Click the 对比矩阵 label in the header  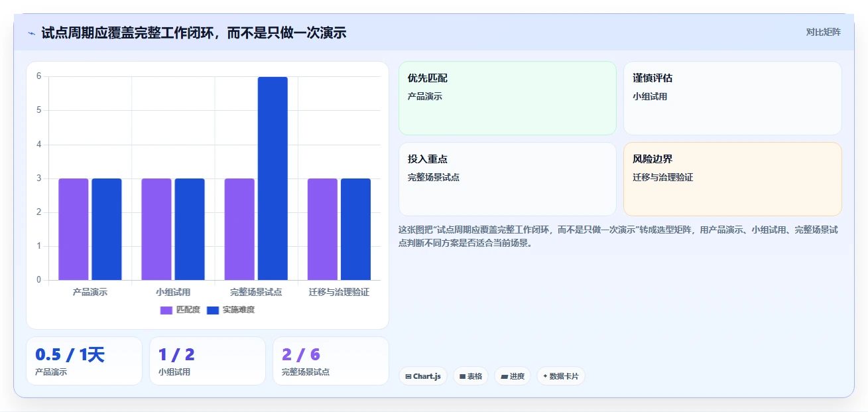coord(824,32)
